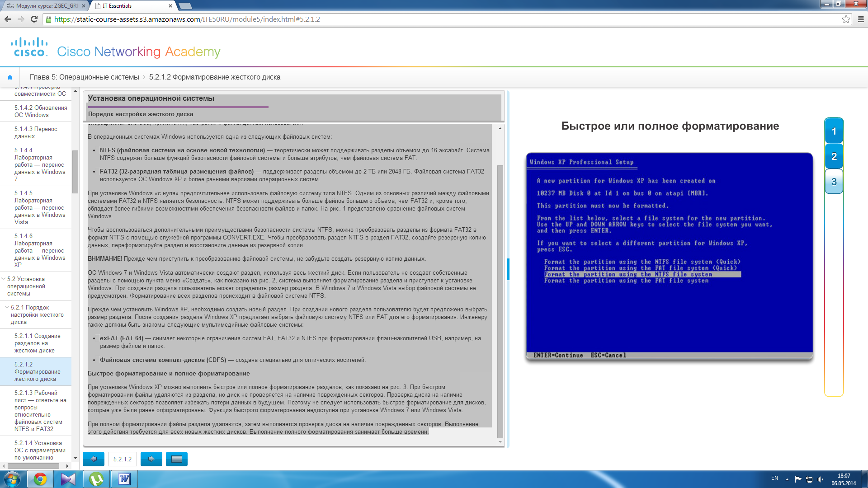This screenshot has height=488, width=868.
Task: Open the volume speaker tray icon
Action: coord(821,479)
